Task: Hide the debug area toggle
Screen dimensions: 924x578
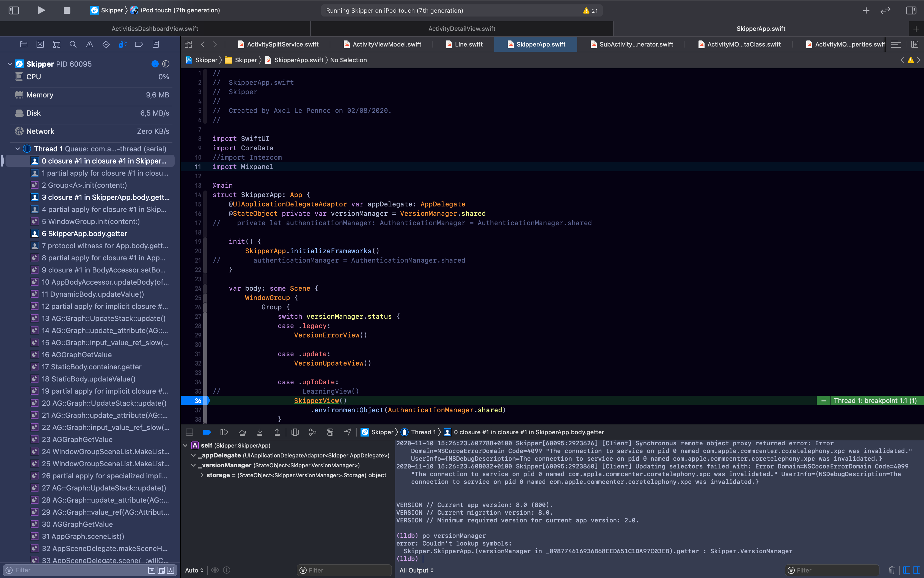Action: [189, 432]
